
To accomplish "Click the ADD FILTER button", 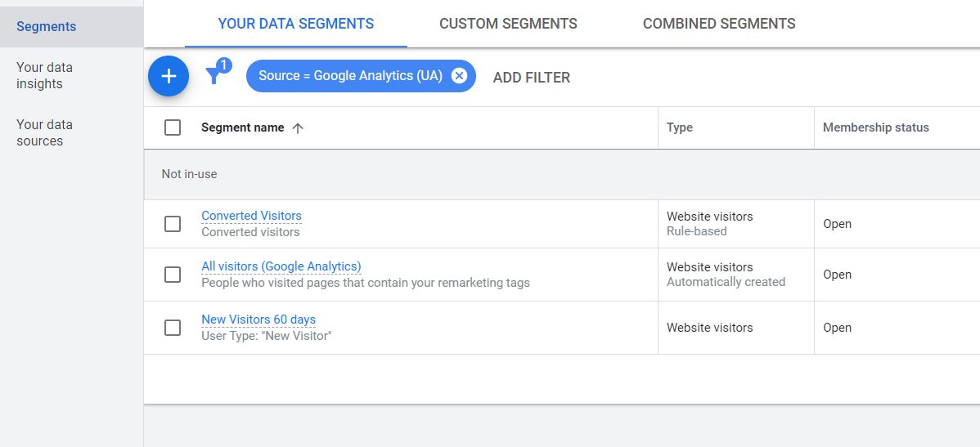I will (x=532, y=78).
